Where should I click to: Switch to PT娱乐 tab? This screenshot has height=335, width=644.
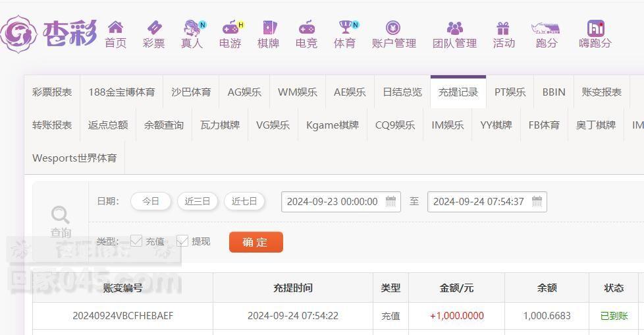coord(510,92)
